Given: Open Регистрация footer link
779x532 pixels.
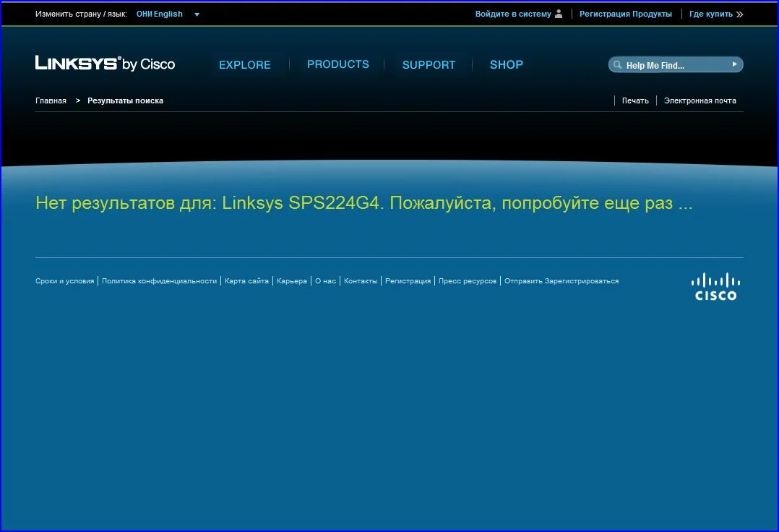Looking at the screenshot, I should tap(408, 280).
